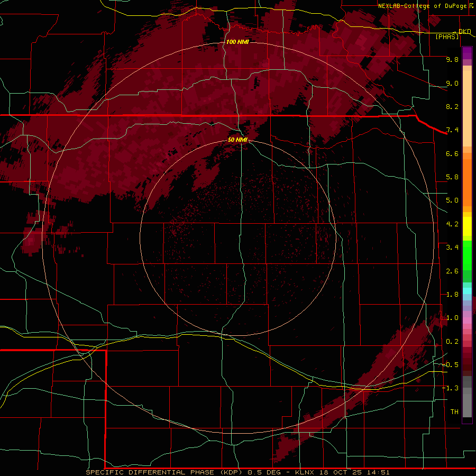Pick the orange color bar segment
Image resolution: width=476 pixels, height=476 pixels.
[x=467, y=183]
